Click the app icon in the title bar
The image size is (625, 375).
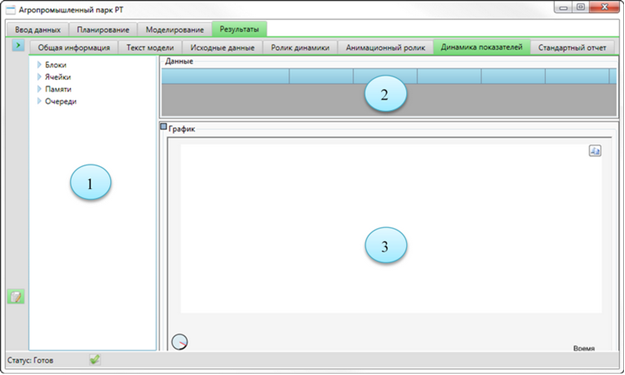10,10
